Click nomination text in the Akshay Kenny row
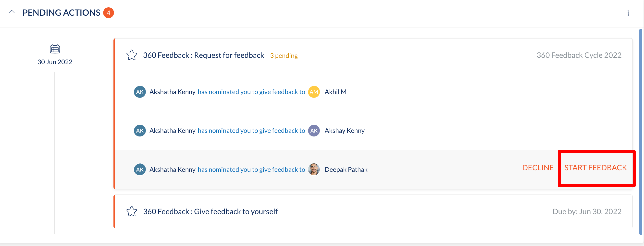Viewport: 644px width, 246px height. (x=251, y=131)
